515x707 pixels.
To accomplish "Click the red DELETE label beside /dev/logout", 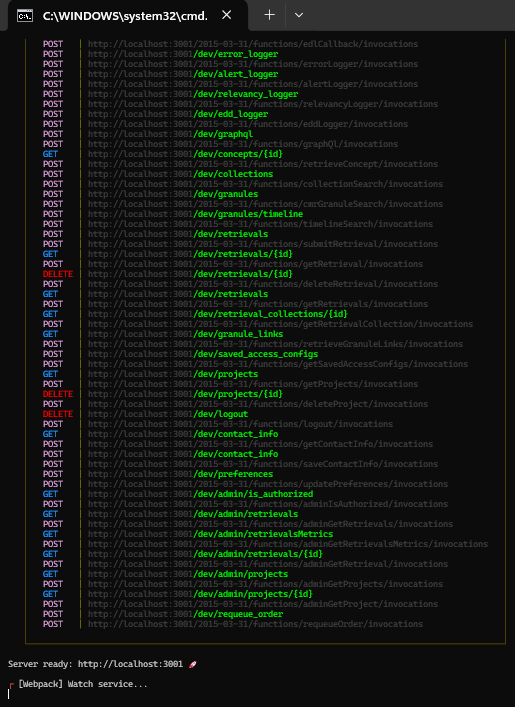I will point(58,414).
